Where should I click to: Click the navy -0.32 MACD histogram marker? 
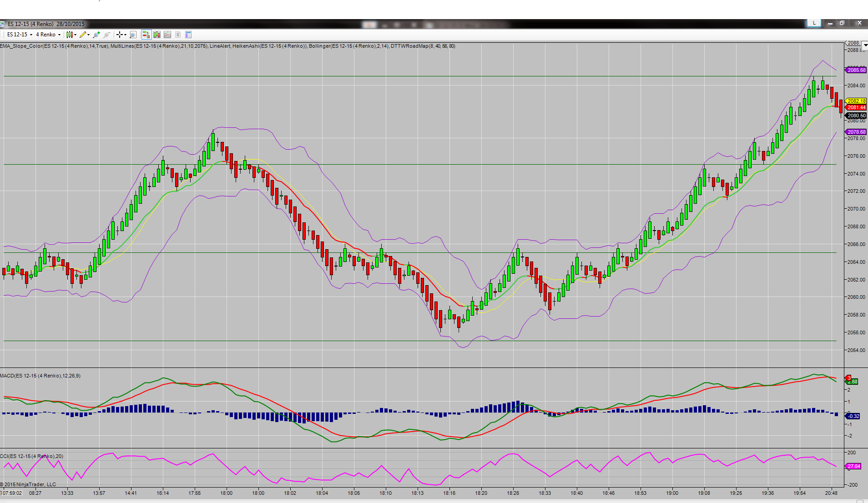tap(853, 416)
